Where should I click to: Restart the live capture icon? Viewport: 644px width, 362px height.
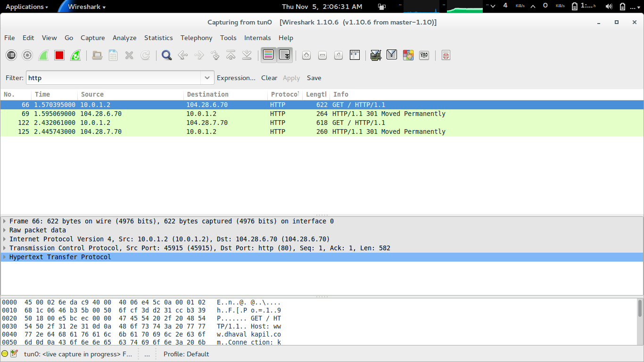75,55
